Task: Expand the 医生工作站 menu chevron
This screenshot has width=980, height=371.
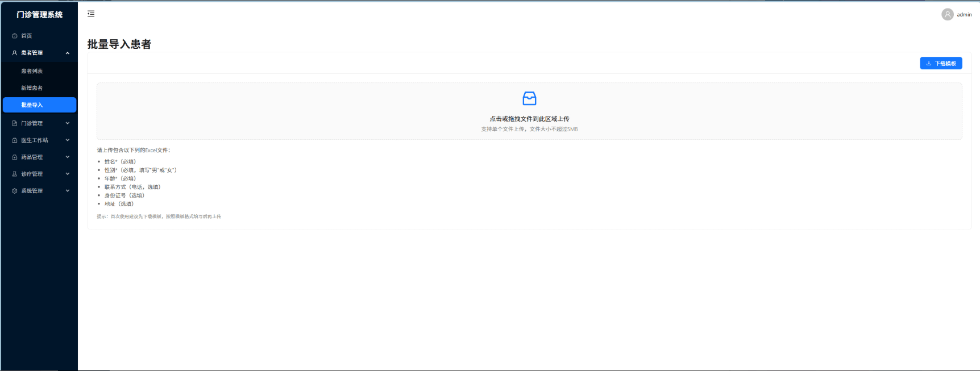Action: [68, 140]
